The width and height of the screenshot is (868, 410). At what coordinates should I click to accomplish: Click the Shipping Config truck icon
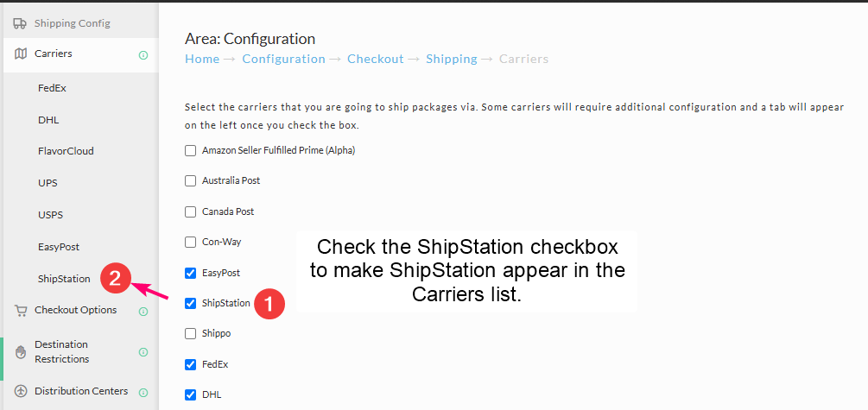[x=20, y=23]
